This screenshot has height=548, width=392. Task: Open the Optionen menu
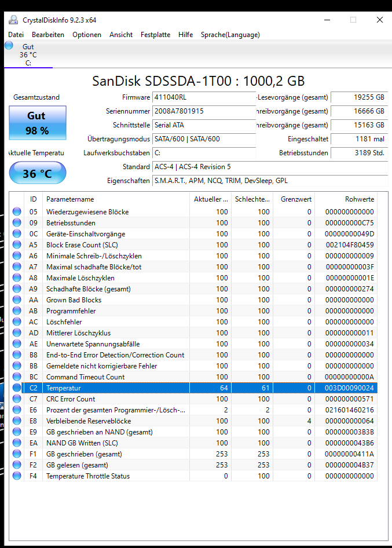(x=87, y=35)
